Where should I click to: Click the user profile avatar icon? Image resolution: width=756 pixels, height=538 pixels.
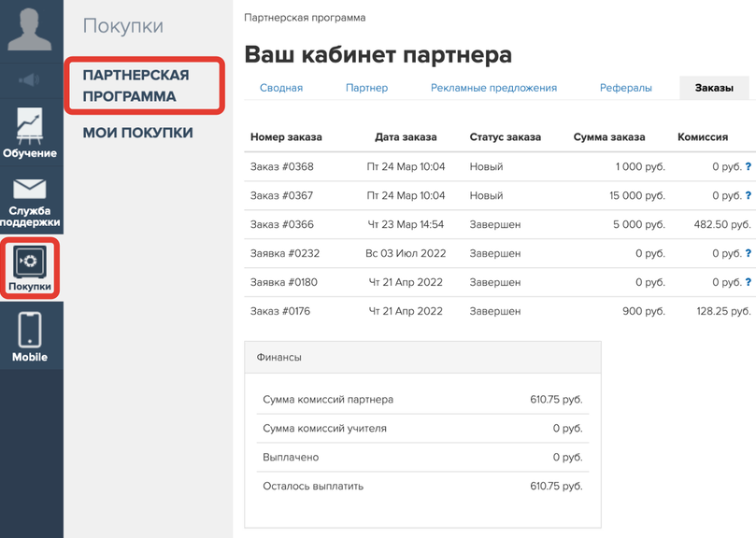coord(31,30)
